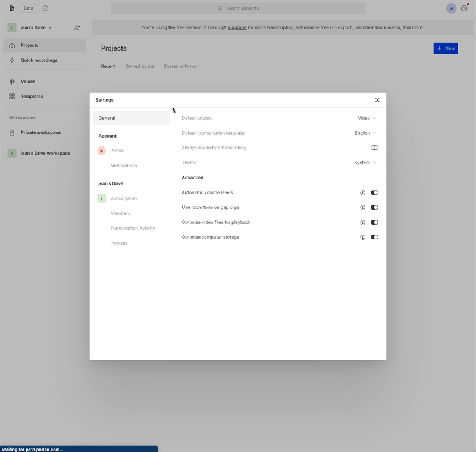
Task: Switch to the Recent tab
Action: (x=108, y=66)
